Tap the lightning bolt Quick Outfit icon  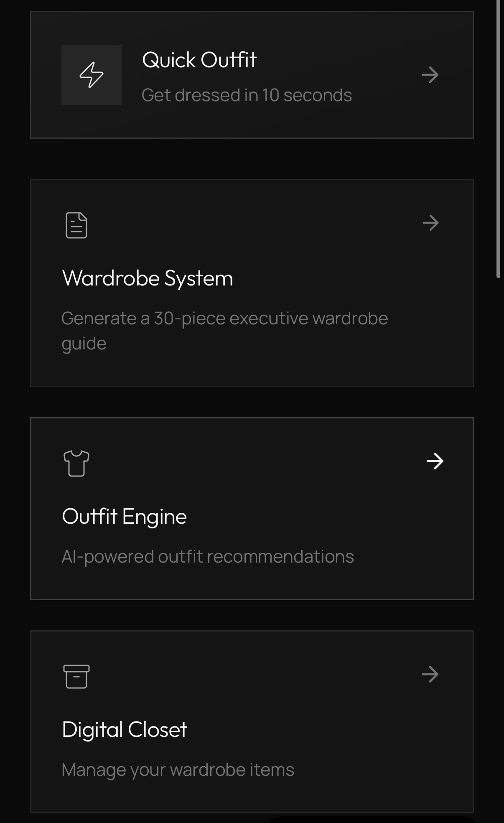point(92,75)
